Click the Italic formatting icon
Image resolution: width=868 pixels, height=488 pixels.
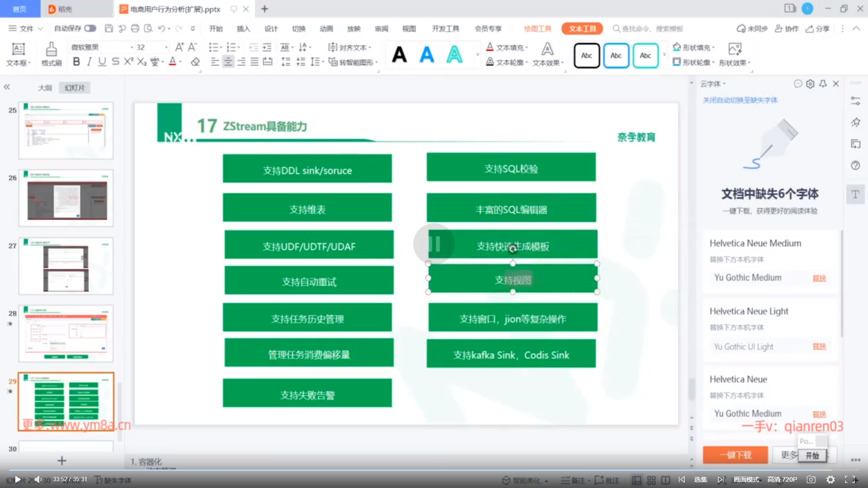point(90,62)
